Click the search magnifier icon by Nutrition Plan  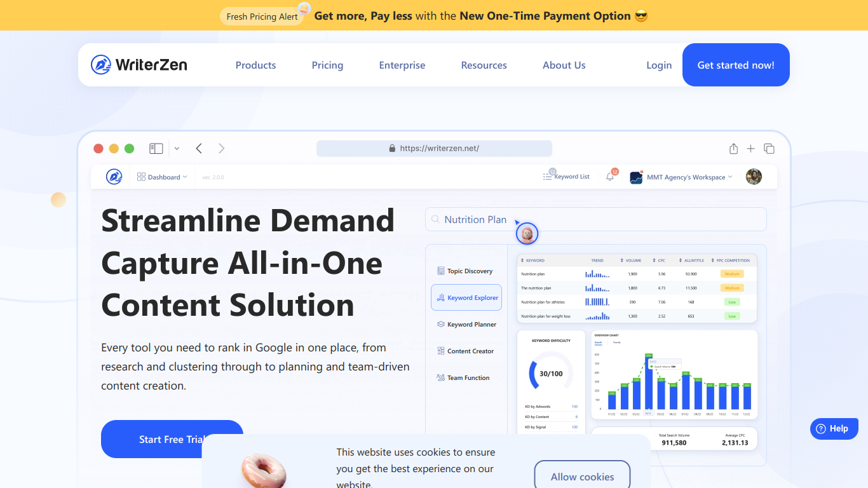[435, 219]
